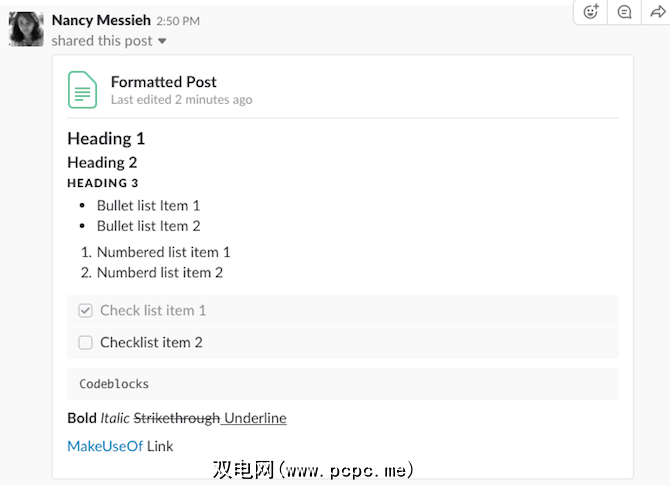670x493 pixels.
Task: Collapse the shared post using the caret arrow
Action: (x=162, y=42)
